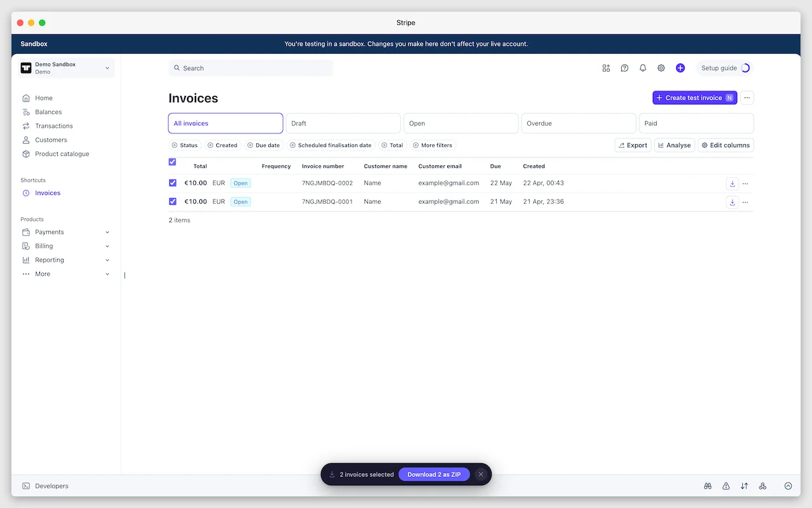Deselect the checkbox for invoice 7NGJMBDQ-0001
The width and height of the screenshot is (812, 508).
(173, 201)
